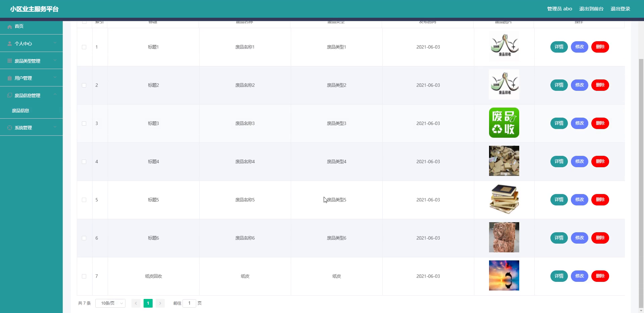Click the vertical scrollbar on the right
Viewport: 644px width, 313px height.
pyautogui.click(x=641, y=183)
